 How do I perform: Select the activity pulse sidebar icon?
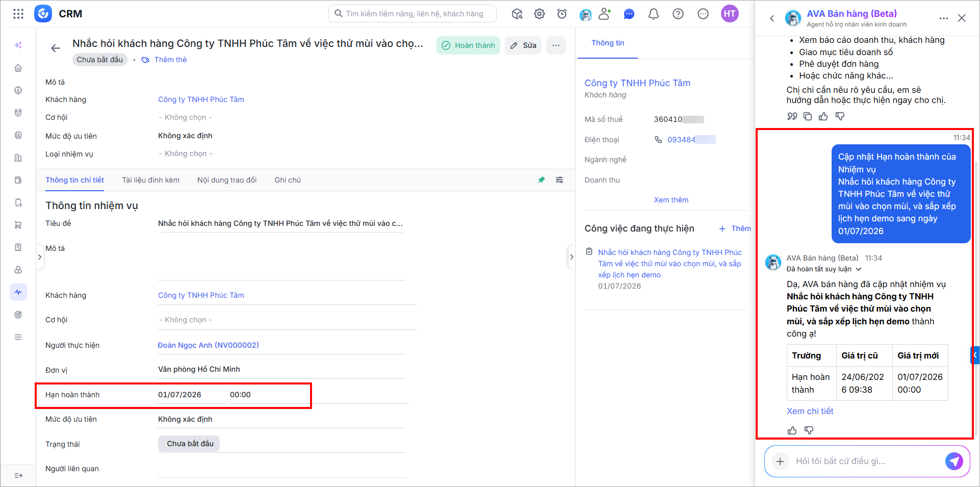click(18, 292)
